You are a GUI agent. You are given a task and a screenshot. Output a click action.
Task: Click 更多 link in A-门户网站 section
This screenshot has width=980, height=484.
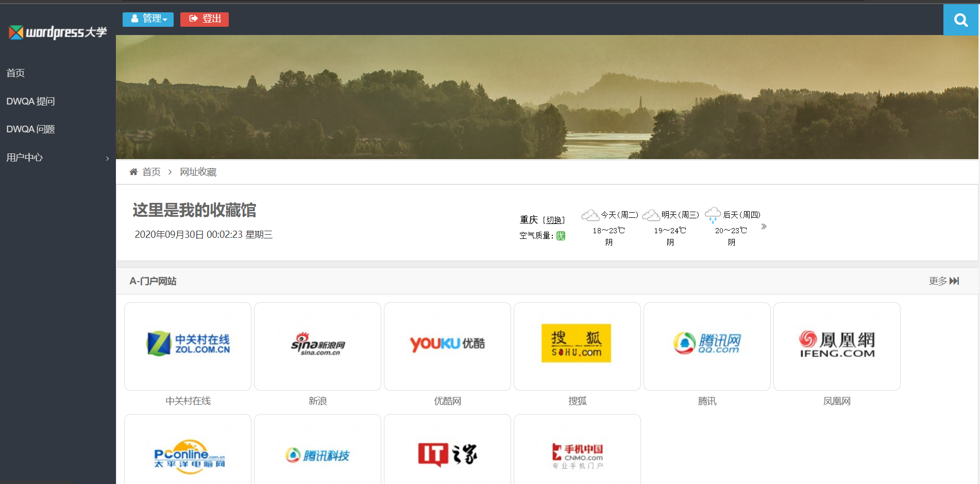pos(943,281)
